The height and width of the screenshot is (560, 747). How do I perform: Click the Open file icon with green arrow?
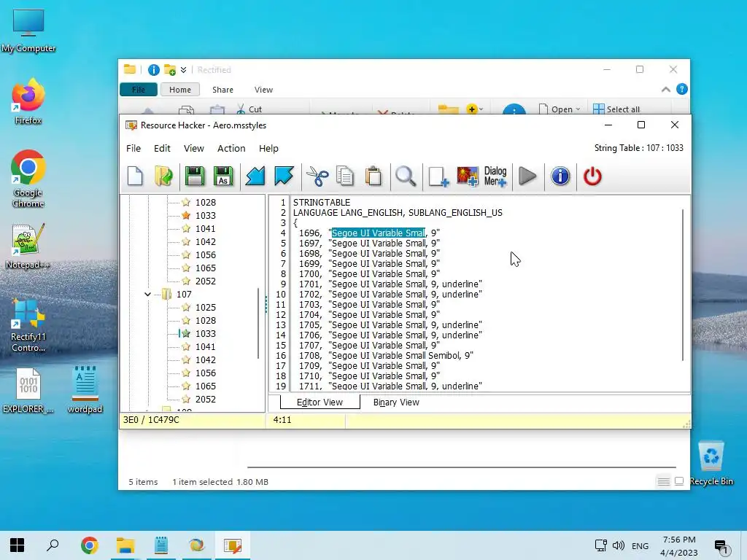pos(164,176)
